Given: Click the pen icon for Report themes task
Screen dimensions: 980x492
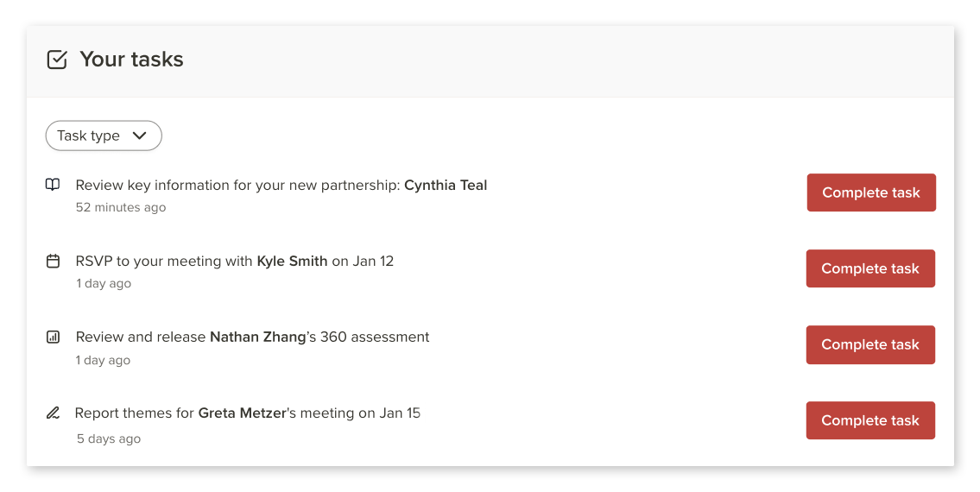Looking at the screenshot, I should coord(54,413).
